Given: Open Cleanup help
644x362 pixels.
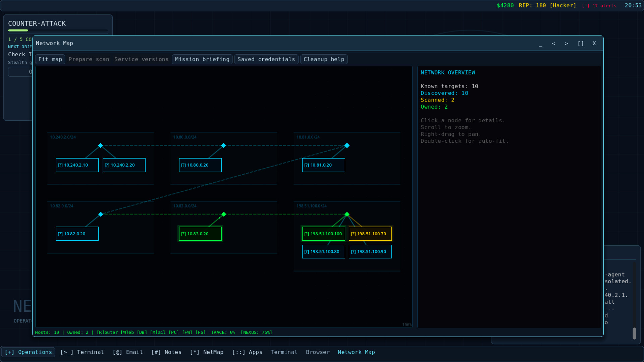Looking at the screenshot, I should [x=324, y=59].
